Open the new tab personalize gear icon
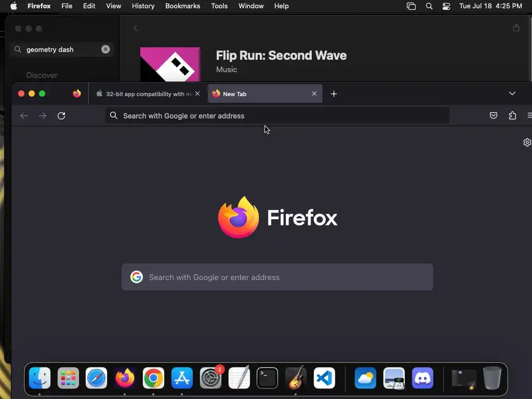 (527, 142)
